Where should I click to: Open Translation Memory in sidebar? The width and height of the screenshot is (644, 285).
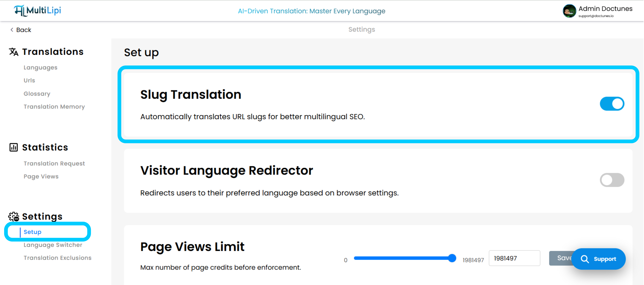click(54, 107)
